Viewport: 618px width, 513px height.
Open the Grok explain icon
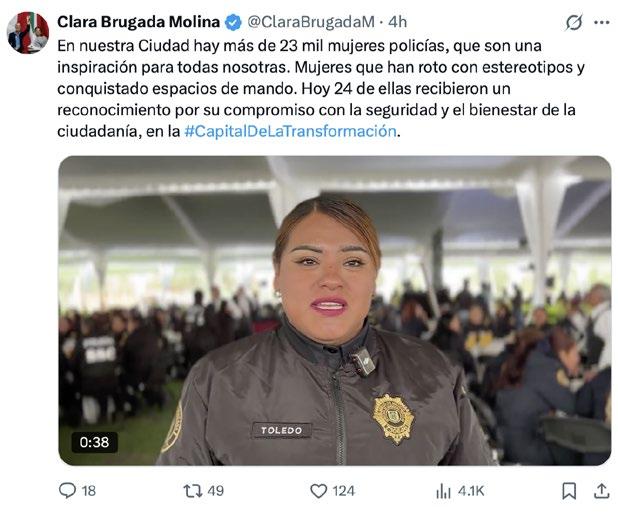(x=574, y=22)
